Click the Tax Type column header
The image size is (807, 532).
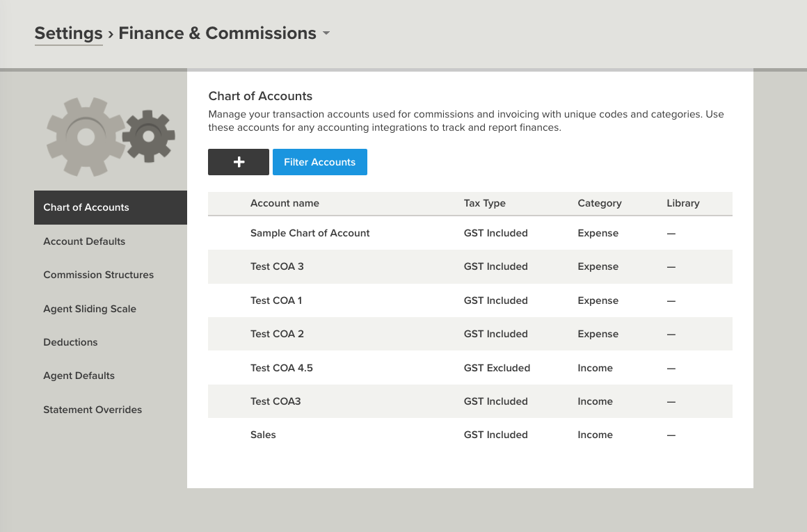(484, 203)
